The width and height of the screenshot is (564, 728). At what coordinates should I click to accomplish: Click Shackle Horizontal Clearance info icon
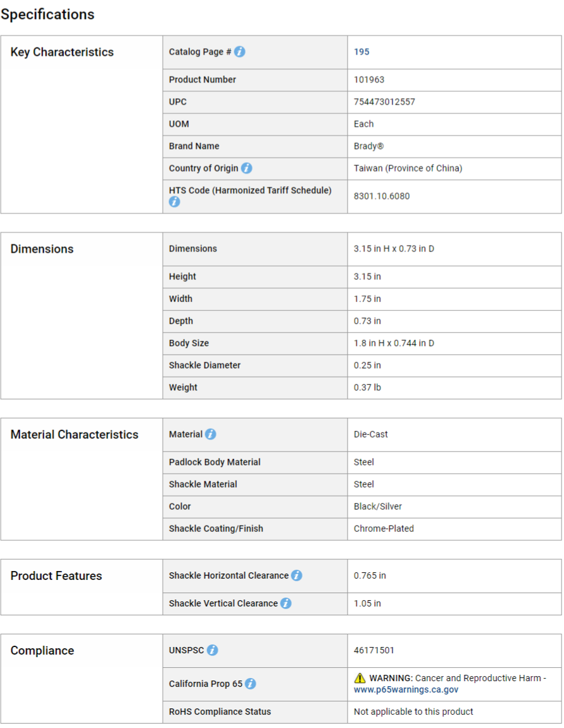coord(296,575)
